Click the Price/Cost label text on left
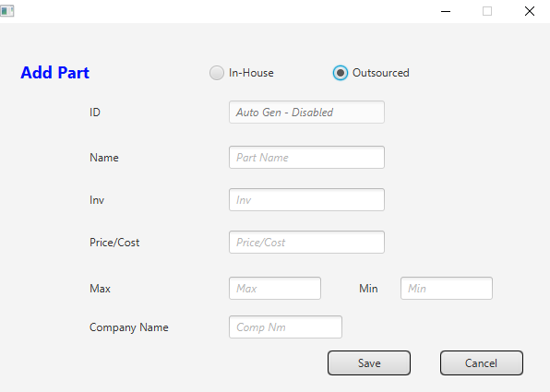 114,243
